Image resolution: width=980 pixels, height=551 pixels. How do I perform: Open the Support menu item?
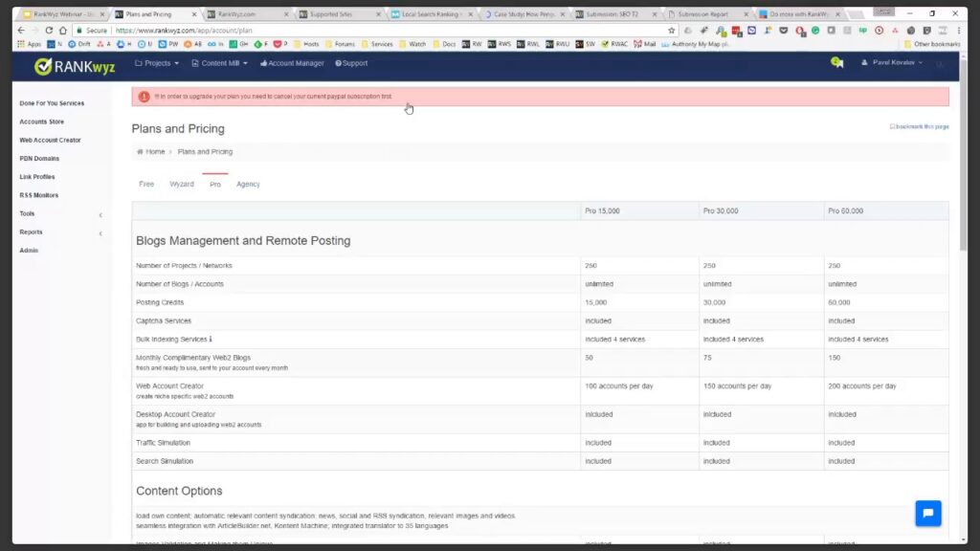point(351,63)
